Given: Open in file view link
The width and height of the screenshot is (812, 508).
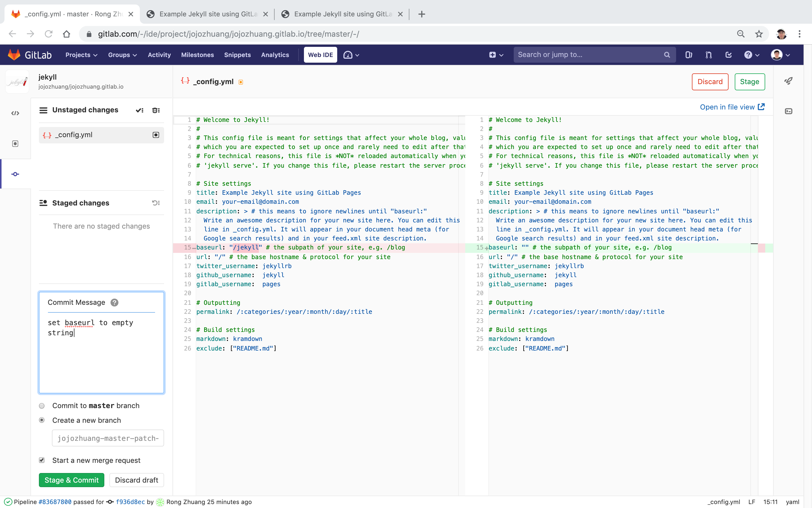Looking at the screenshot, I should (x=732, y=107).
